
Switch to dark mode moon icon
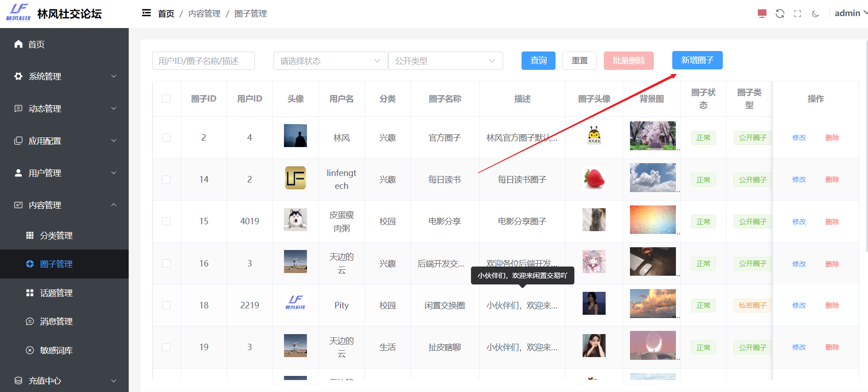(815, 14)
